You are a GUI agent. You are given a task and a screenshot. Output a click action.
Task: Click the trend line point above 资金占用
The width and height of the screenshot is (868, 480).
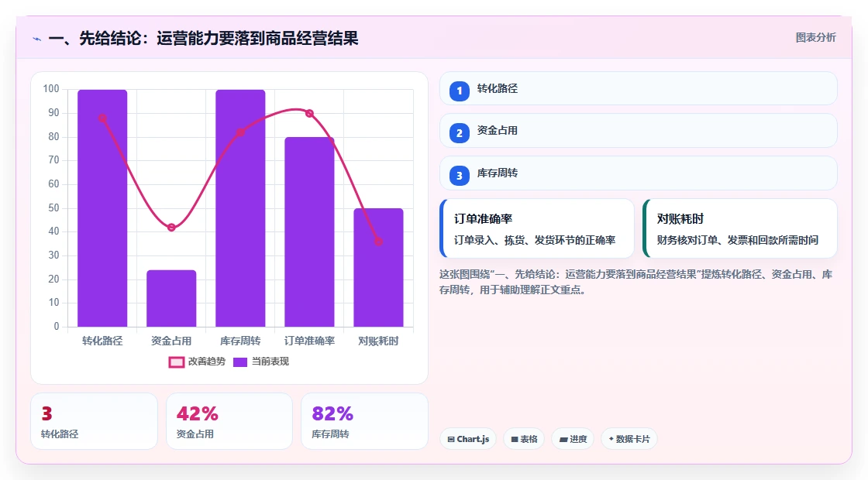click(171, 228)
